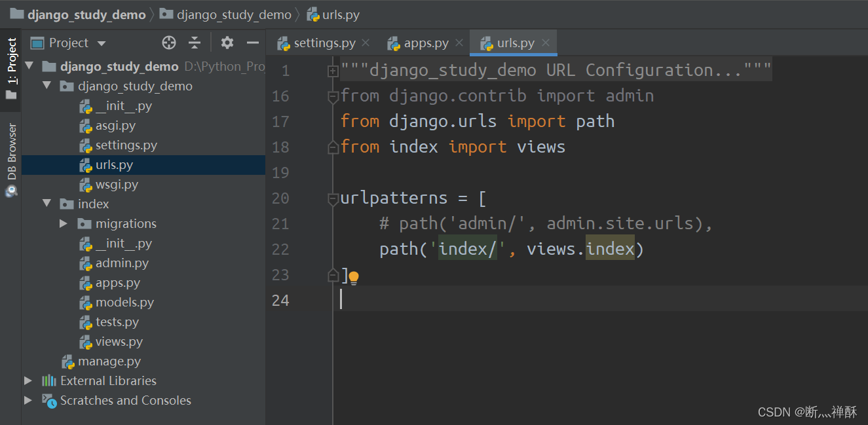Select __init__.py under index folder
The width and height of the screenshot is (868, 425).
click(x=124, y=243)
